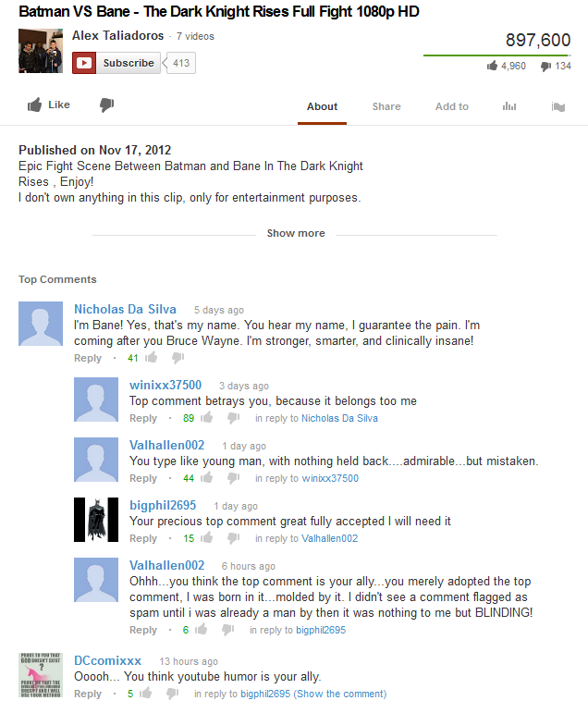Image resolution: width=588 pixels, height=713 pixels.
Task: Thumbs up Valhallen002's 6 hours ago comment
Action: point(202,630)
